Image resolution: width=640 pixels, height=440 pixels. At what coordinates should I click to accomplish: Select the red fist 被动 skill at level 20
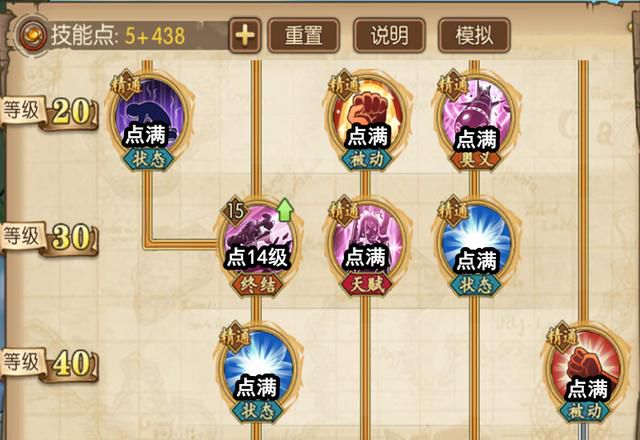[x=367, y=118]
